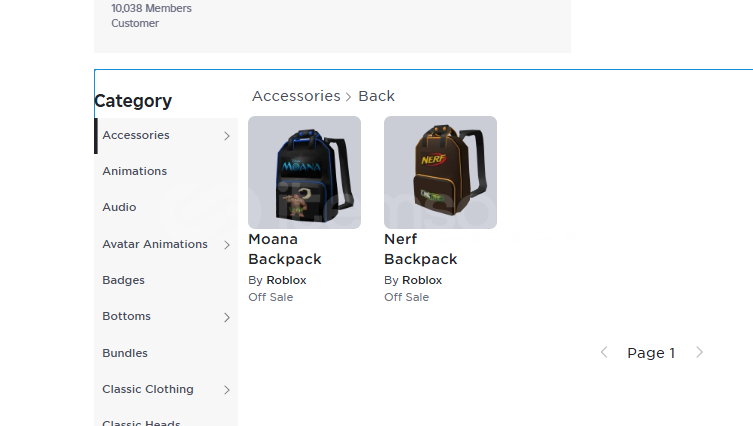The width and height of the screenshot is (753, 426).
Task: Select the Classic Heads category
Action: (141, 423)
